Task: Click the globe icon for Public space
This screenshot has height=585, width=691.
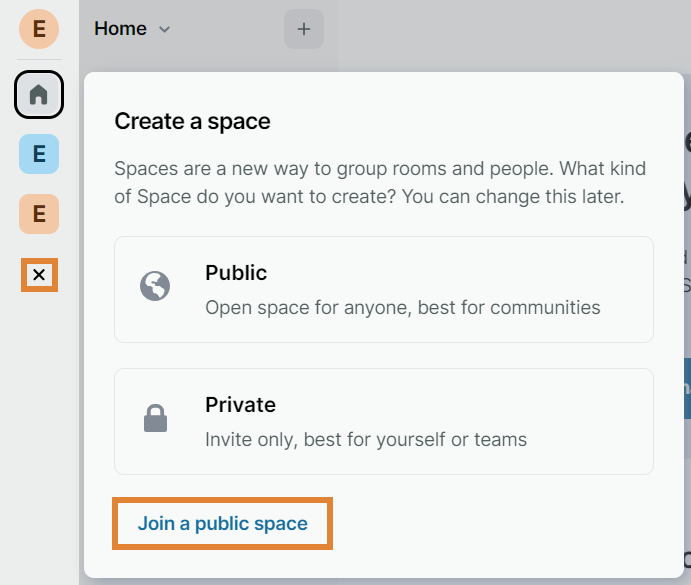Action: 155,288
